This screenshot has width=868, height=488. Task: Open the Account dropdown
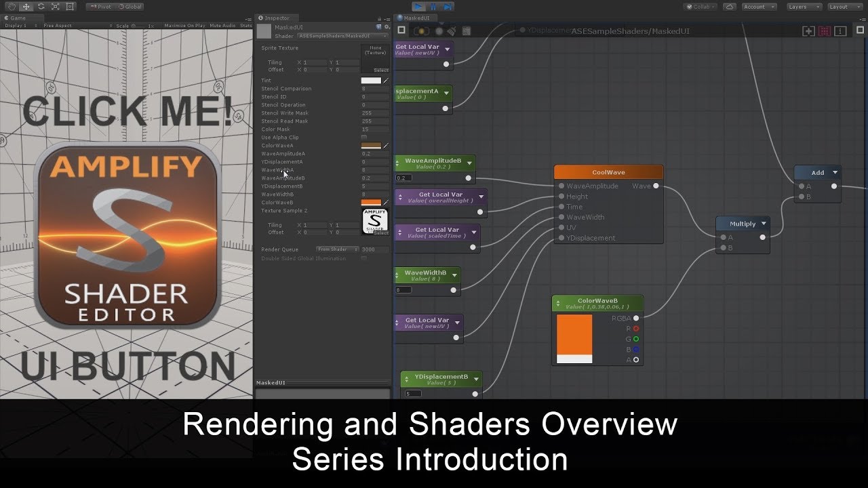tap(758, 7)
